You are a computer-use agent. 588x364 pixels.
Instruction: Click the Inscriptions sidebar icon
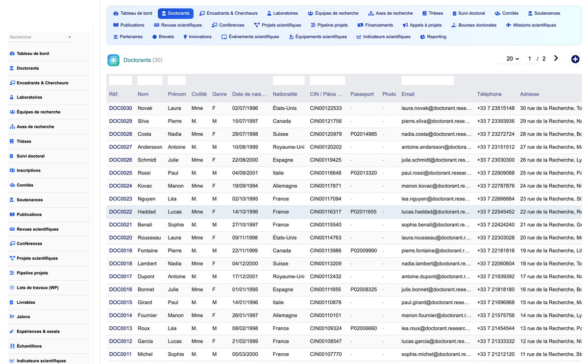tap(12, 170)
